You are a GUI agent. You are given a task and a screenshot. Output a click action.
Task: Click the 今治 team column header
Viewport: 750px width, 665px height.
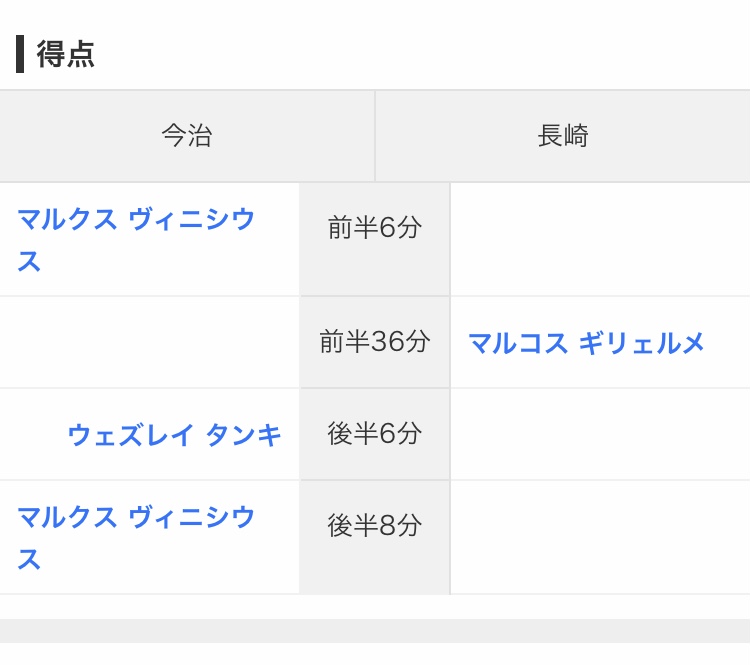[187, 136]
